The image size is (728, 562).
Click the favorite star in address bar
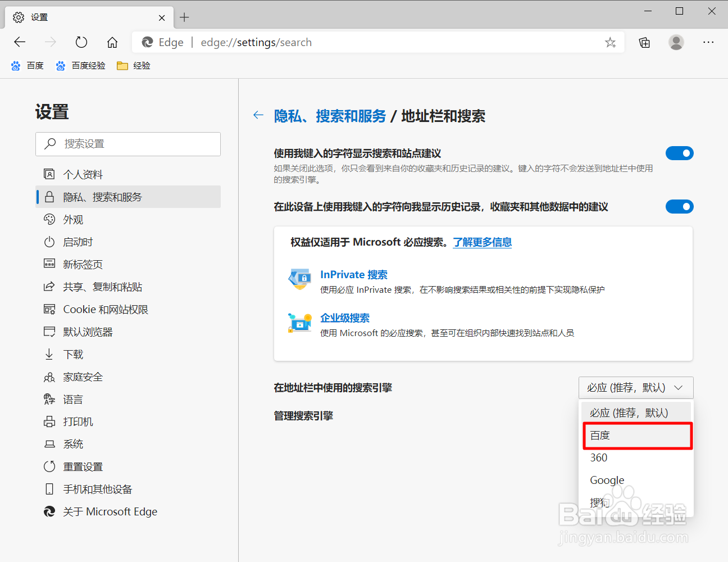pyautogui.click(x=610, y=42)
